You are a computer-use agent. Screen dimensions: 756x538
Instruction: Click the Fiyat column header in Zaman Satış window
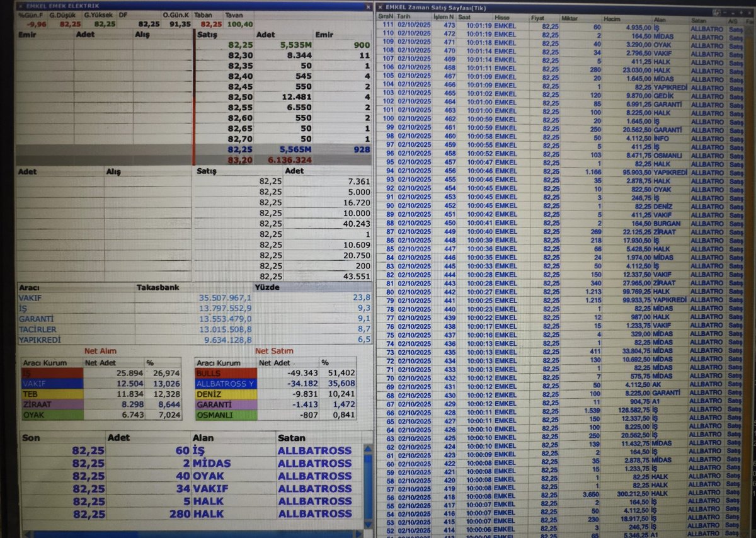(538, 18)
